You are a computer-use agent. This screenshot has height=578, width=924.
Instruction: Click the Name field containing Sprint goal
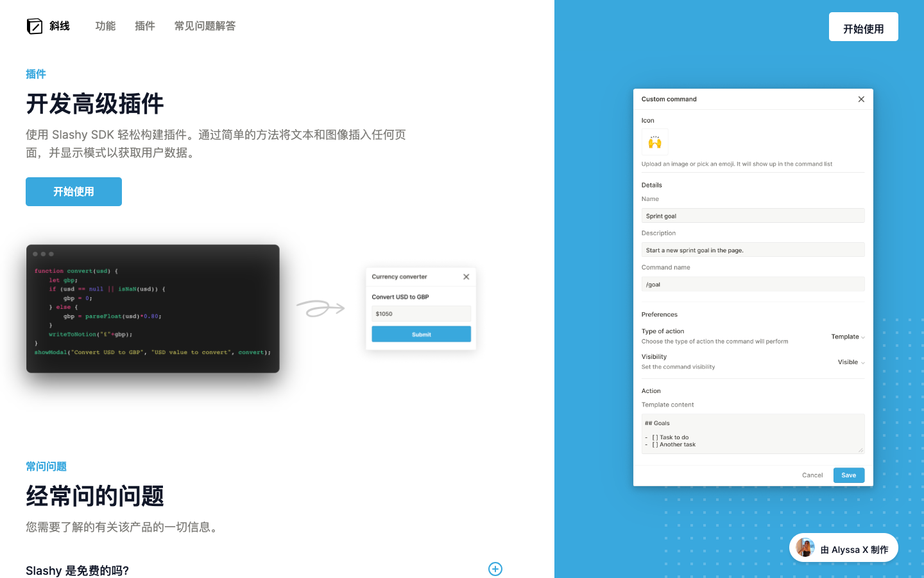coord(753,216)
